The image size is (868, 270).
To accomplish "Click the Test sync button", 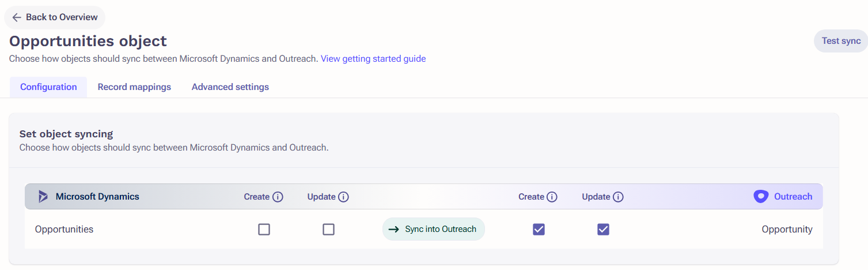I will click(841, 41).
